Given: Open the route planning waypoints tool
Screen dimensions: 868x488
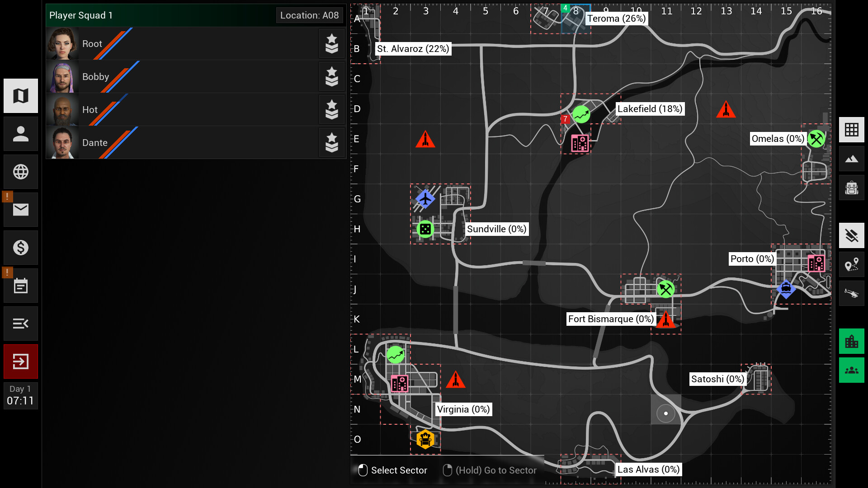Looking at the screenshot, I should click(852, 264).
